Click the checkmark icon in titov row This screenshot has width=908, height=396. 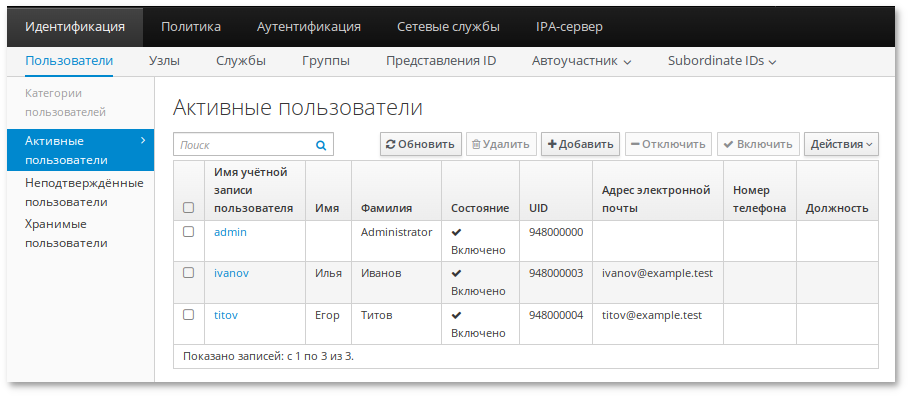point(456,316)
